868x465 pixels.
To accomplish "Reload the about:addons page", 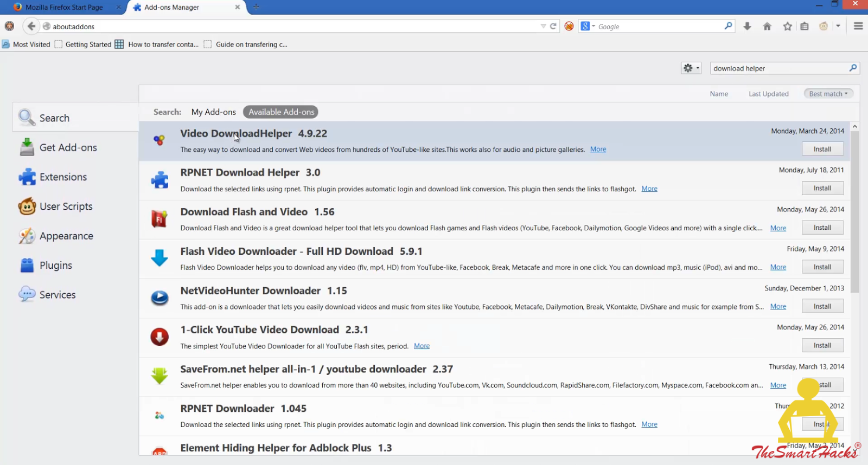I will [553, 26].
